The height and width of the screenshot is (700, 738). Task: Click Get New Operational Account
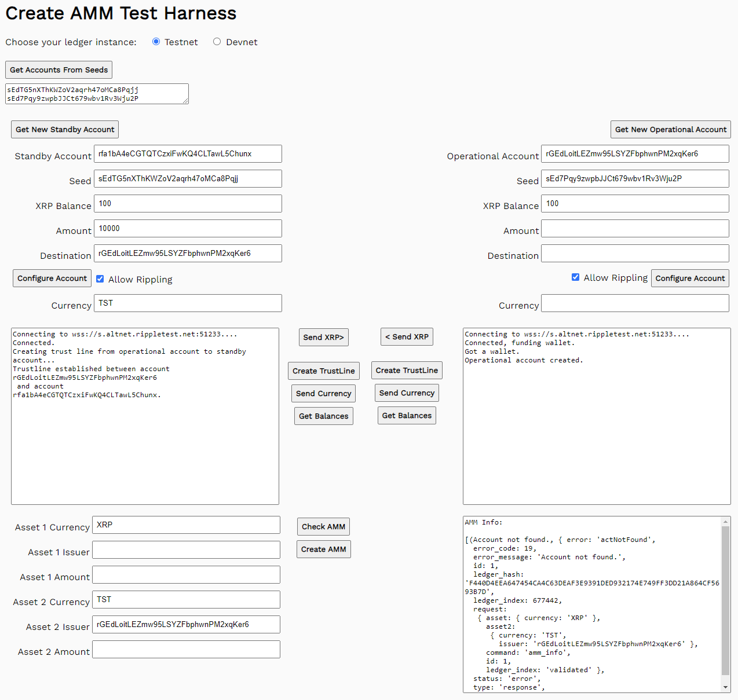[x=670, y=129]
